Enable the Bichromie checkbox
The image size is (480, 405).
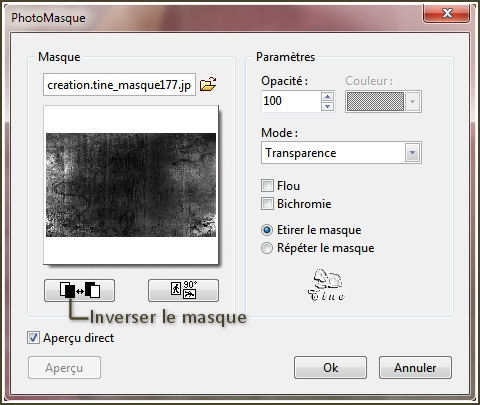tap(267, 203)
